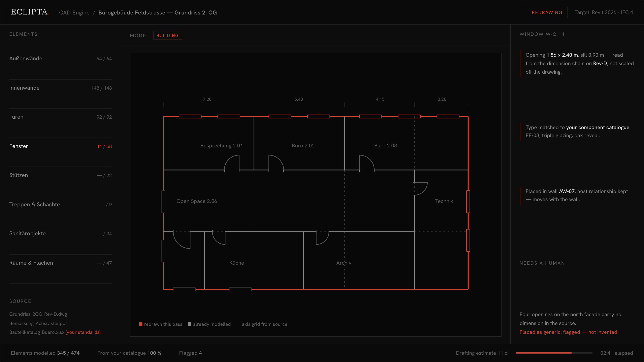
Task: Click the wall AW-07 reference note
Action: tap(577, 195)
